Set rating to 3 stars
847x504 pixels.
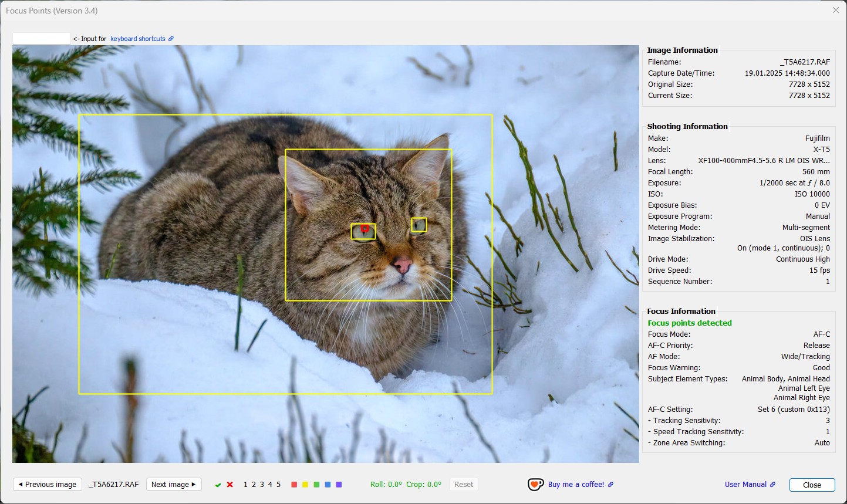coord(262,485)
